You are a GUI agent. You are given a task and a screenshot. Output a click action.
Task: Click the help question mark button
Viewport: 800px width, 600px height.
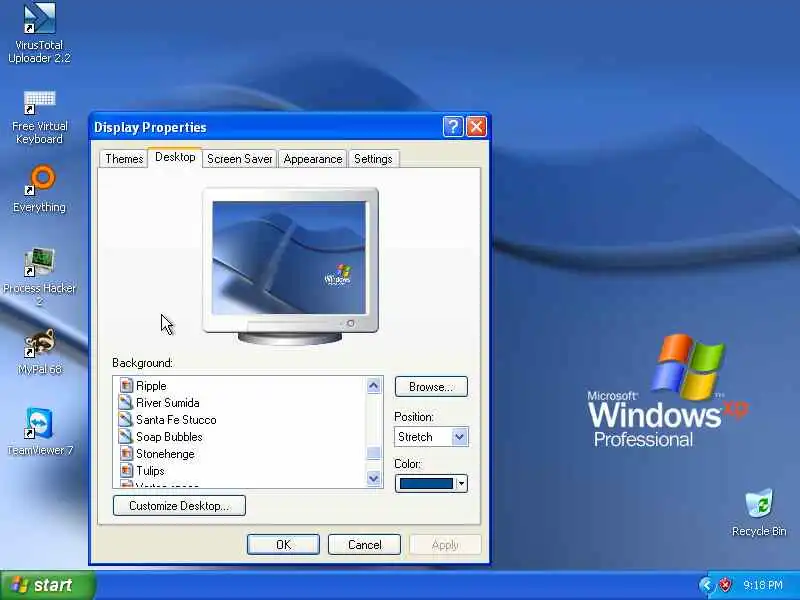tap(453, 127)
